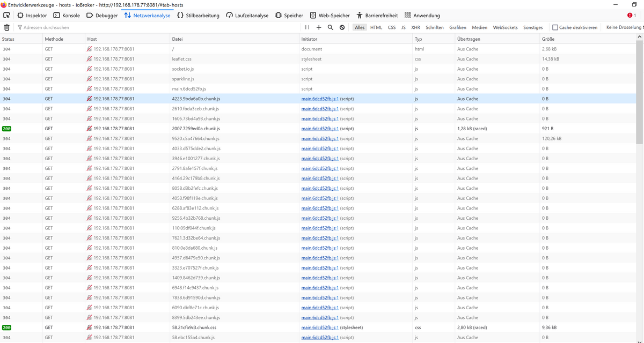Open the Speicher tab
This screenshot has width=644, height=343.
click(x=289, y=16)
